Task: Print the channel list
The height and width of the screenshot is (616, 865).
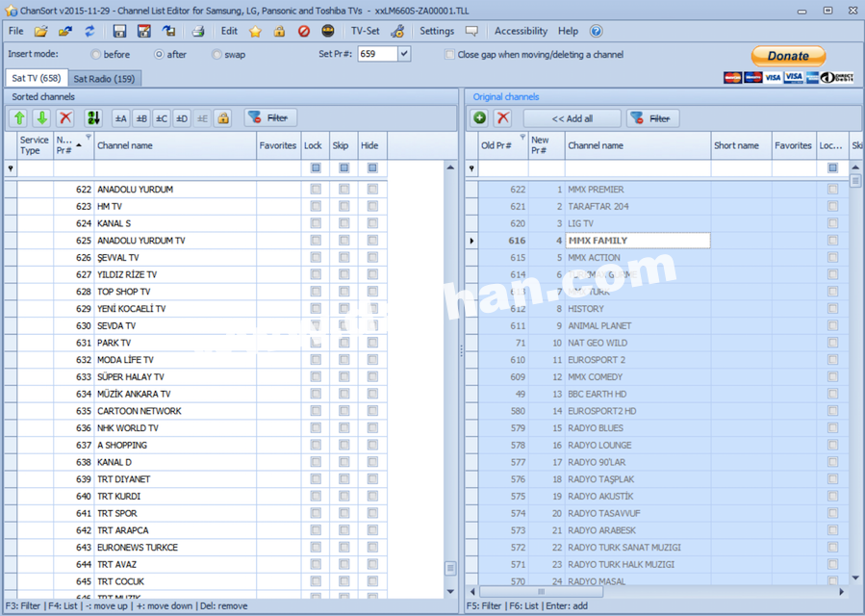Action: [198, 32]
